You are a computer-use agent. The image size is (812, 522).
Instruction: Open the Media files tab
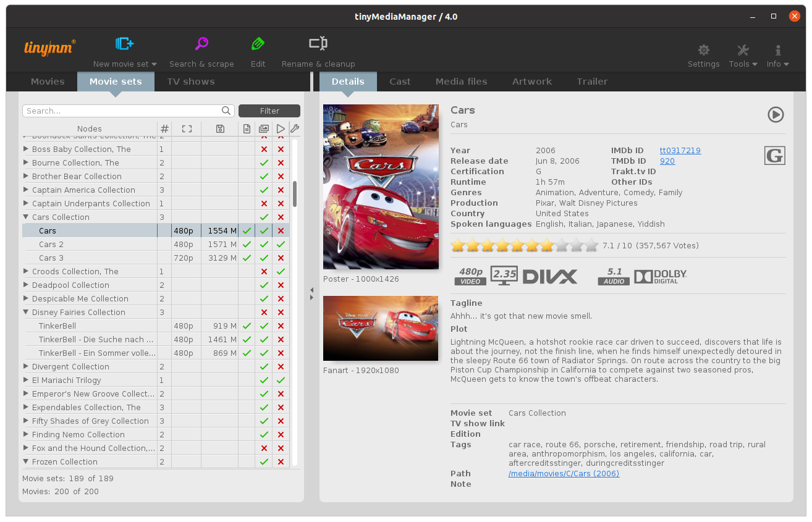461,82
